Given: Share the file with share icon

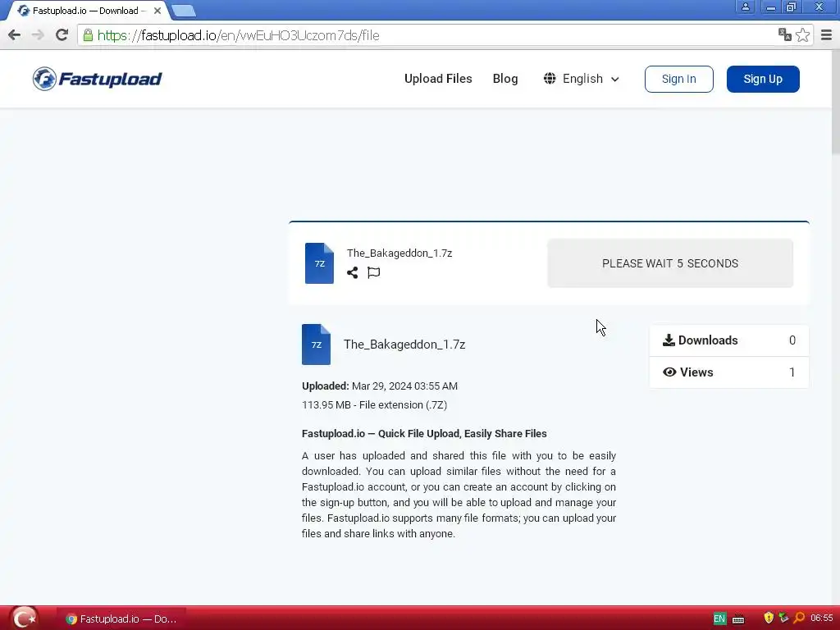Looking at the screenshot, I should (x=353, y=272).
